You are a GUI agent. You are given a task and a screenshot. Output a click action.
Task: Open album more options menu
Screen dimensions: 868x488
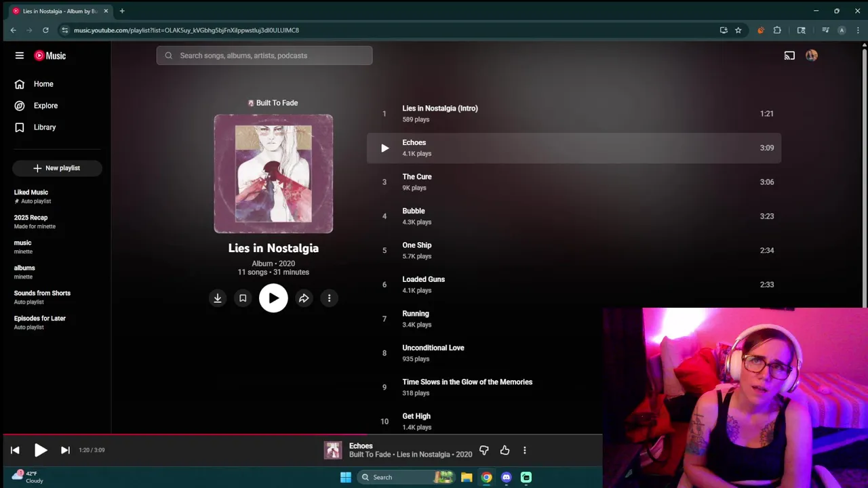click(x=329, y=298)
